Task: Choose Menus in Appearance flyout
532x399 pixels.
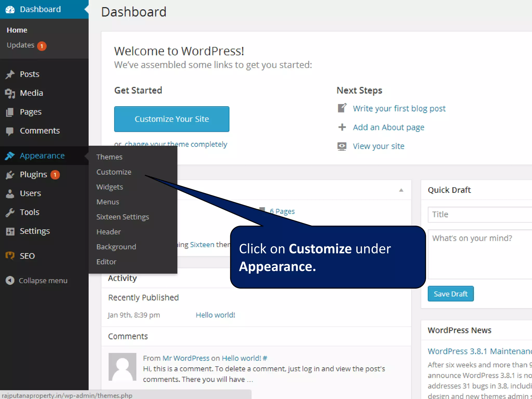Action: click(x=108, y=202)
